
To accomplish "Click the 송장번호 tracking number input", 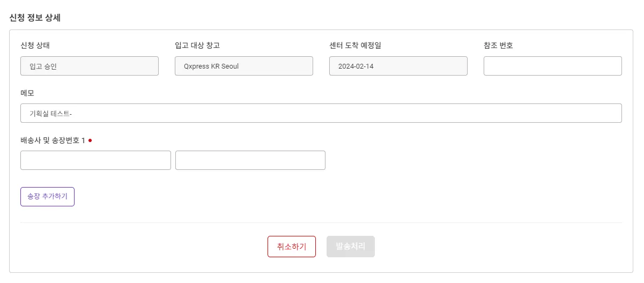I will (x=250, y=160).
